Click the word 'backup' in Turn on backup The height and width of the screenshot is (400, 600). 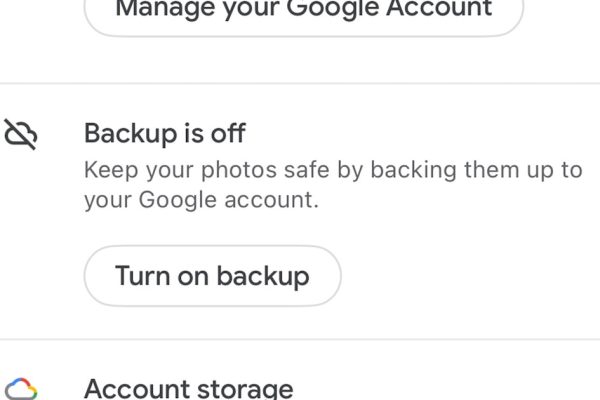click(x=263, y=276)
